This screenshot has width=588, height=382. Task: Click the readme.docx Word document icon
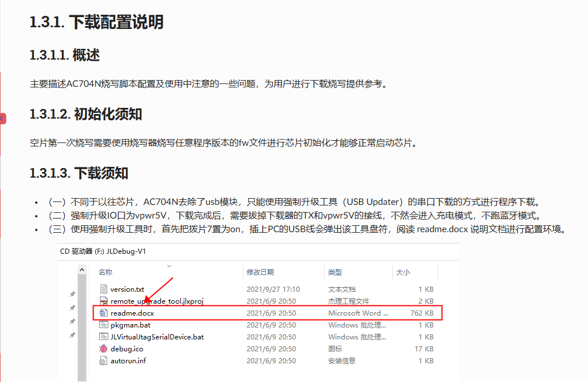[x=104, y=313]
